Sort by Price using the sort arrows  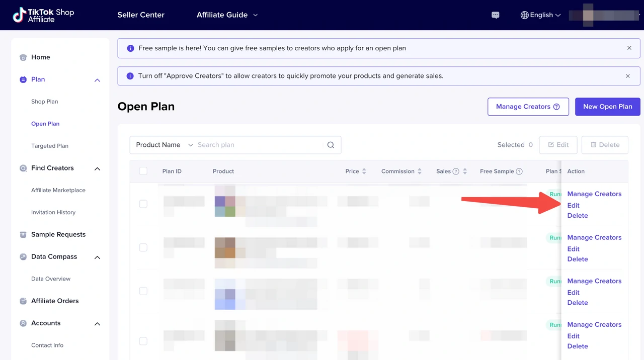[x=364, y=171]
